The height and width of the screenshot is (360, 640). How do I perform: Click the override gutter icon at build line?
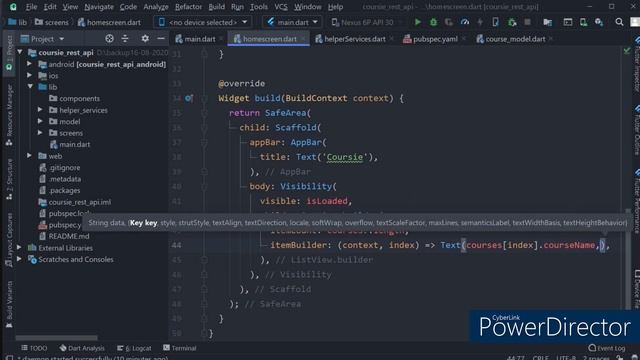(189, 98)
